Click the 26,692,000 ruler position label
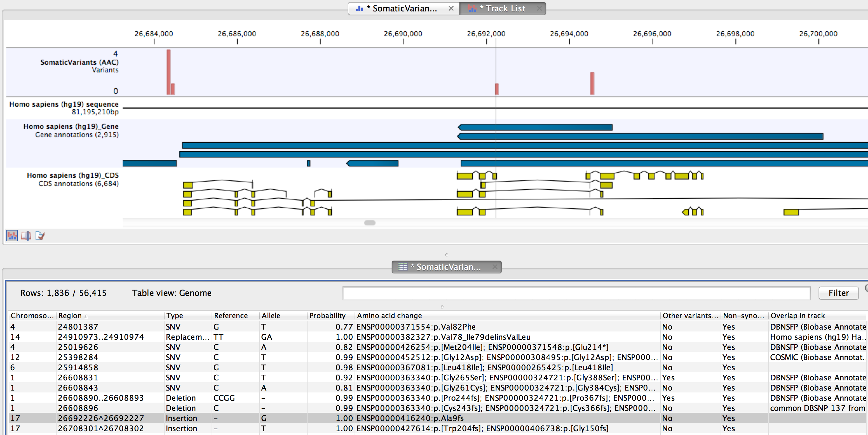 (x=486, y=34)
